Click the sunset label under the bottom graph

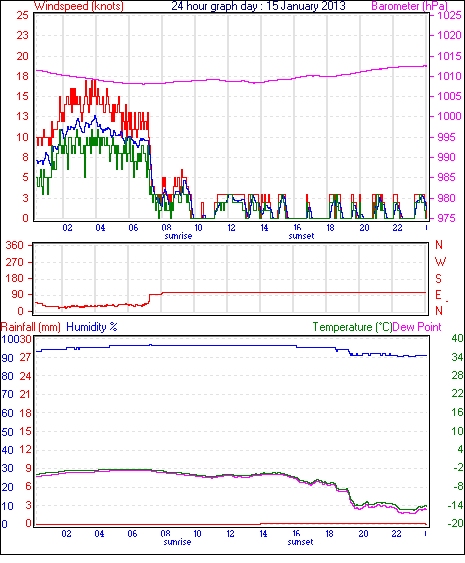point(301,542)
